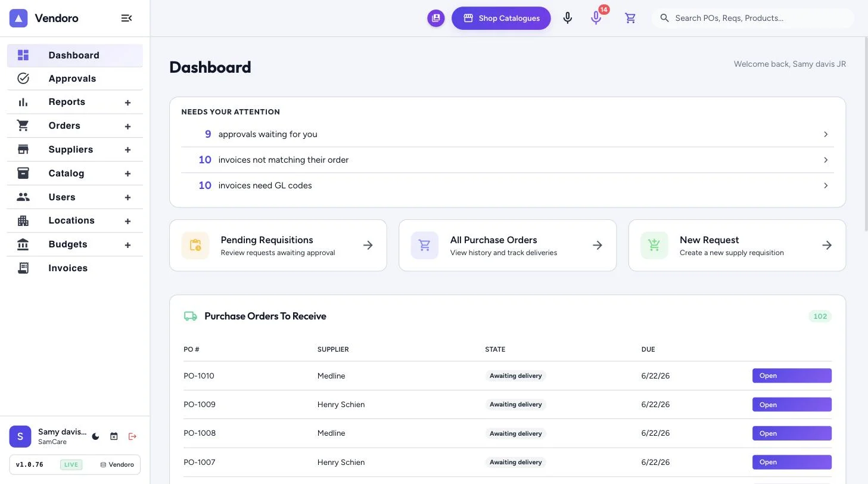Click the Invoices receipt icon
Screen dimensions: 868x484
pyautogui.click(x=23, y=268)
